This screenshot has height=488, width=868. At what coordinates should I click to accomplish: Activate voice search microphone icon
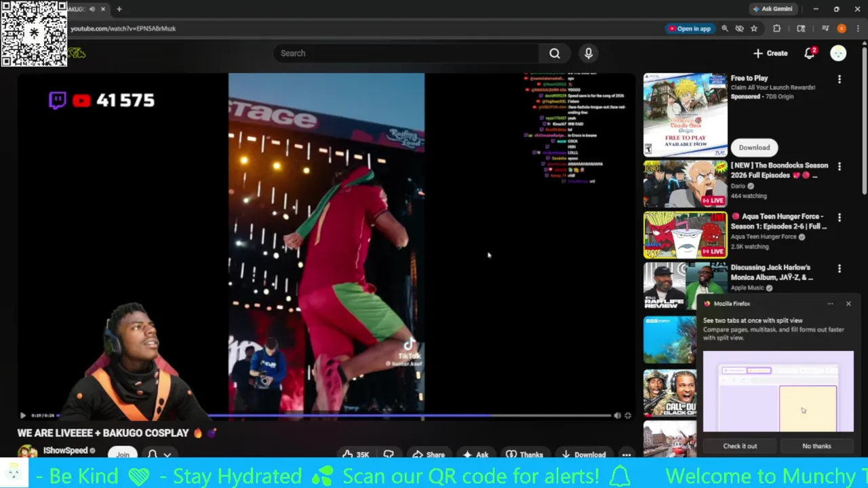[589, 54]
